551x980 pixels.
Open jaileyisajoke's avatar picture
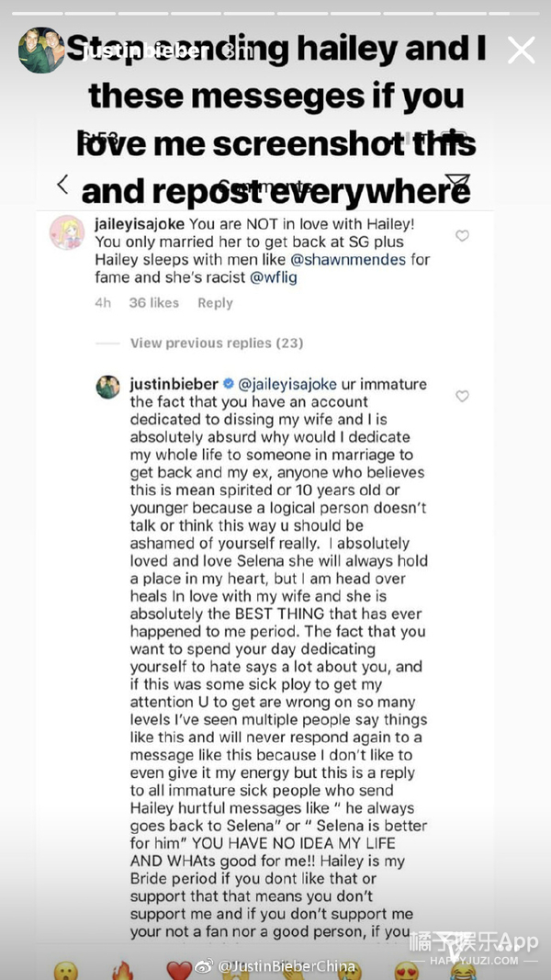pyautogui.click(x=66, y=232)
